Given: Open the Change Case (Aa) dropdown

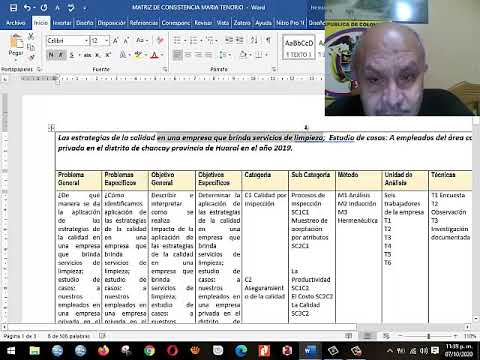Looking at the screenshot, I should pyautogui.click(x=142, y=41).
